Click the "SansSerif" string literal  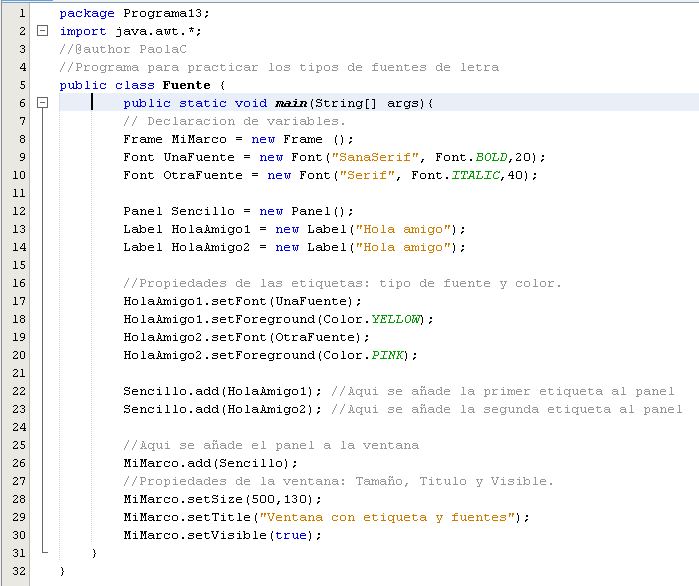click(375, 157)
